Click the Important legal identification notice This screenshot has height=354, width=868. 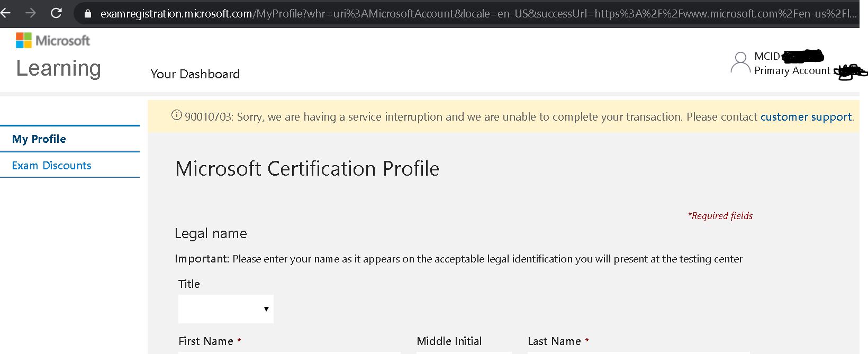(x=458, y=259)
